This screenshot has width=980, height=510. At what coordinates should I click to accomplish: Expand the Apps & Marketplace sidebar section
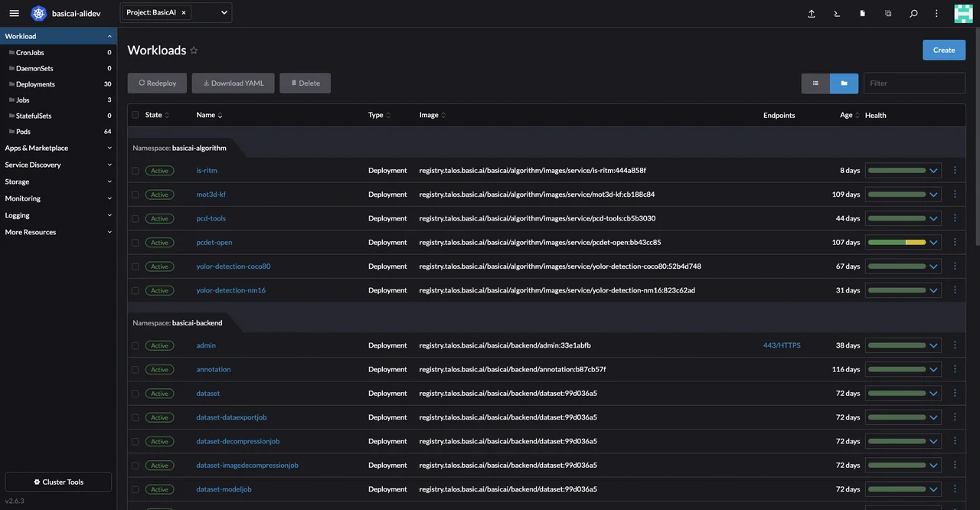(x=57, y=148)
